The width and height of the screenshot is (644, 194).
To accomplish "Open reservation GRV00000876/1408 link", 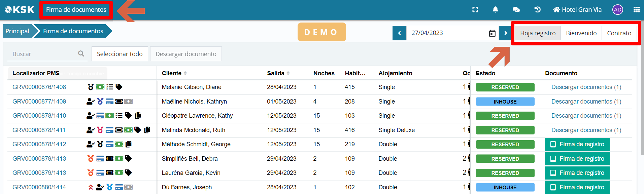I will pos(39,87).
